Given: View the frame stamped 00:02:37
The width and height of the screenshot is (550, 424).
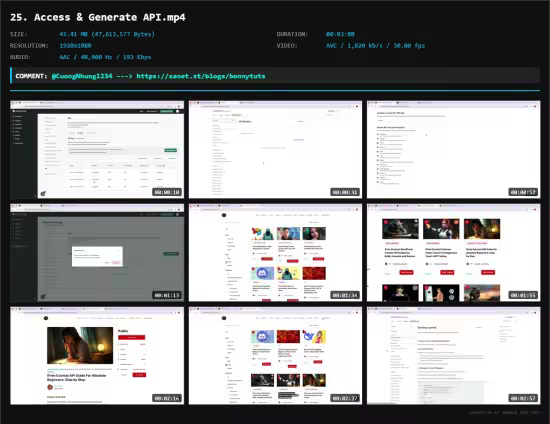Looking at the screenshot, I should tap(275, 356).
